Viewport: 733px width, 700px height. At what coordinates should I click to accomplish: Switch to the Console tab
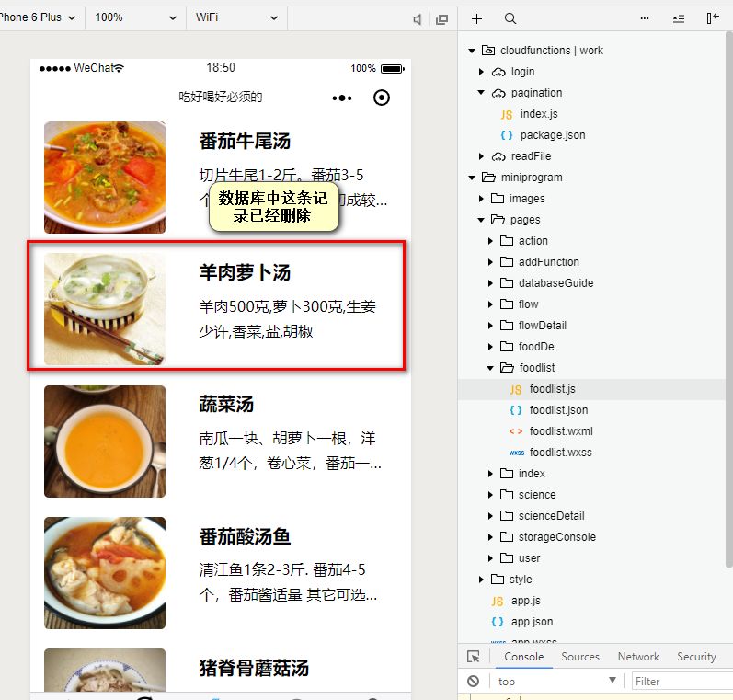click(x=523, y=657)
